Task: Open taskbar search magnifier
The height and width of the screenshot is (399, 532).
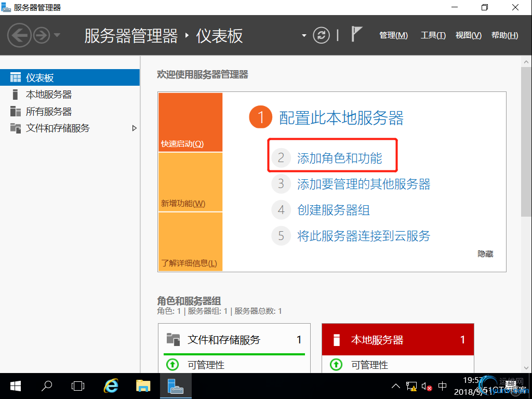Action: (46, 386)
